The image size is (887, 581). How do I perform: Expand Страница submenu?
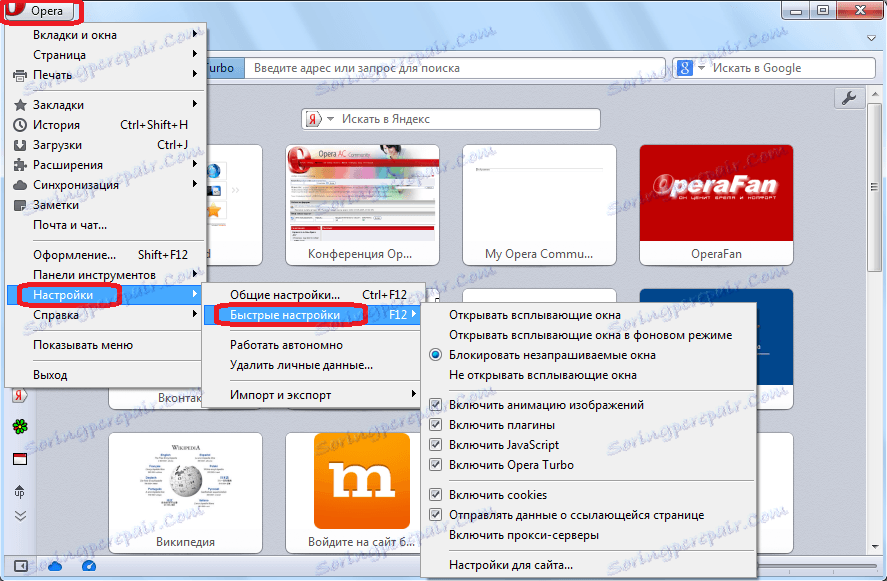click(x=105, y=55)
